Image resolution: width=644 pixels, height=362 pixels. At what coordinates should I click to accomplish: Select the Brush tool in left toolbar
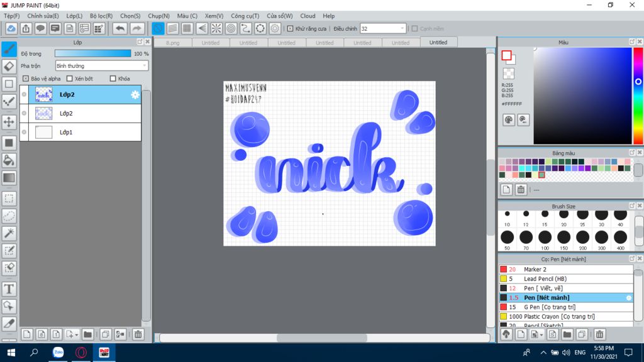click(9, 49)
